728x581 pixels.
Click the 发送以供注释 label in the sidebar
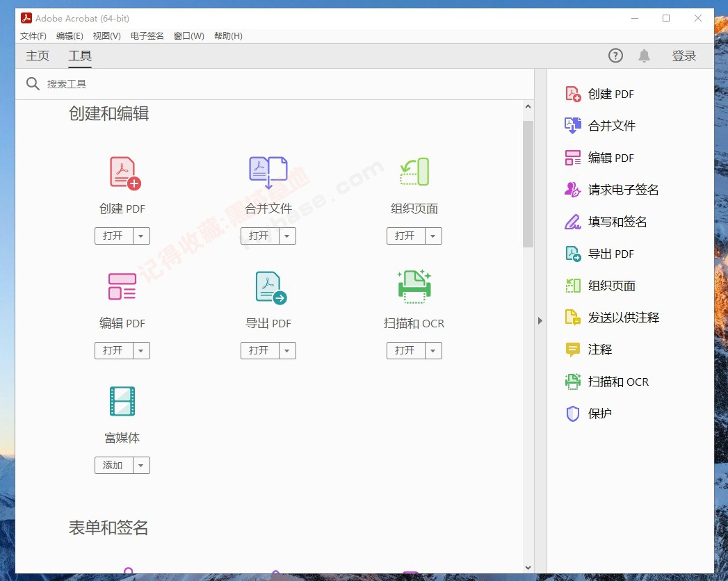point(624,318)
